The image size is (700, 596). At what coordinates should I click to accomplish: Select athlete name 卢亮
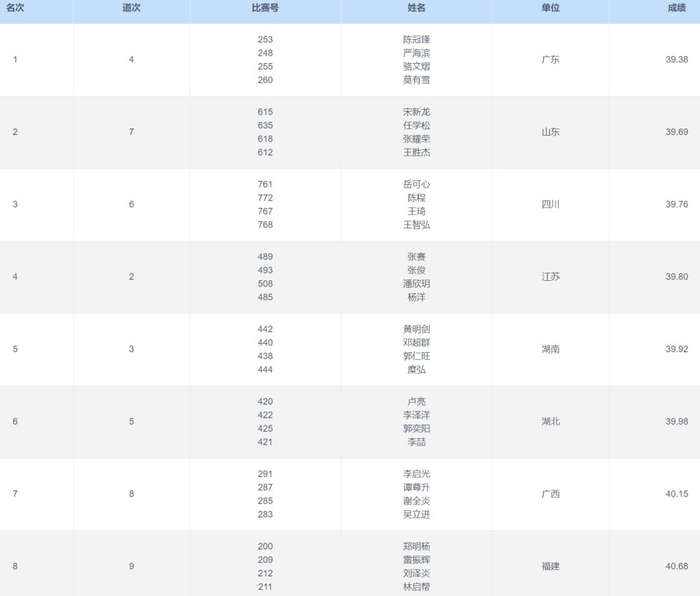[x=416, y=401]
